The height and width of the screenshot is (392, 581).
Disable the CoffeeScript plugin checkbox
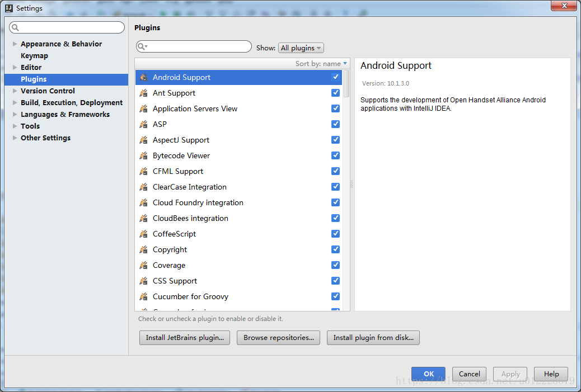point(335,234)
